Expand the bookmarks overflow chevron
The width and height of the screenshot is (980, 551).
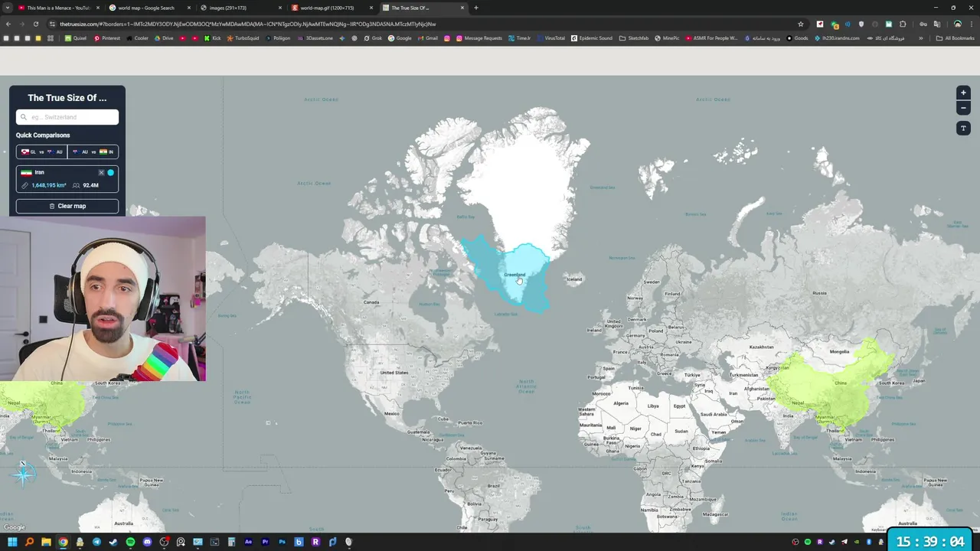pos(920,38)
